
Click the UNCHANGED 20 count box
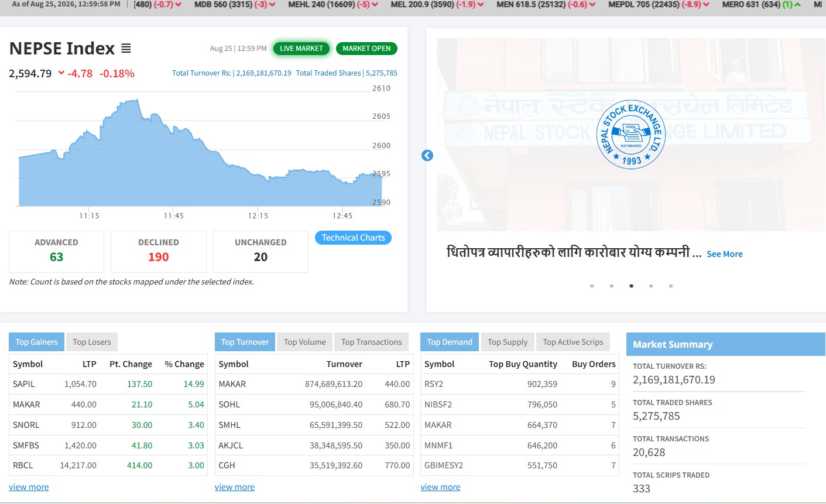pyautogui.click(x=261, y=251)
